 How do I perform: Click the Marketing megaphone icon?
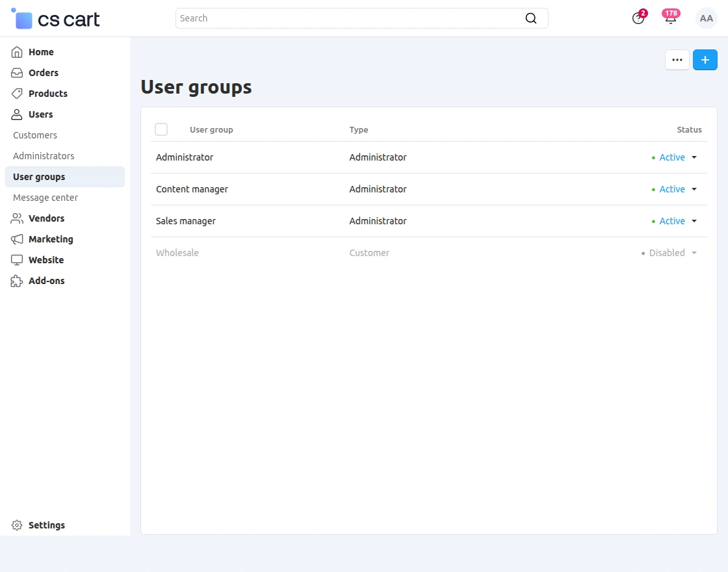pos(17,239)
